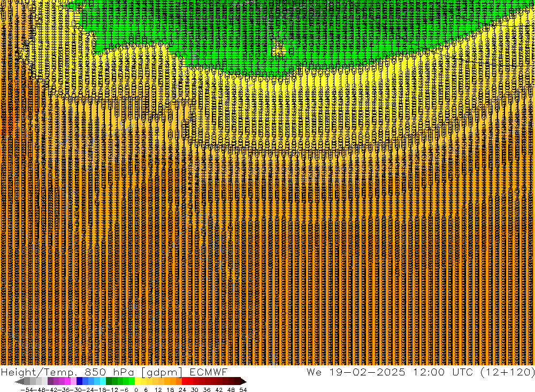Click the positive '48' legend label
535x392 pixels.
click(231, 390)
